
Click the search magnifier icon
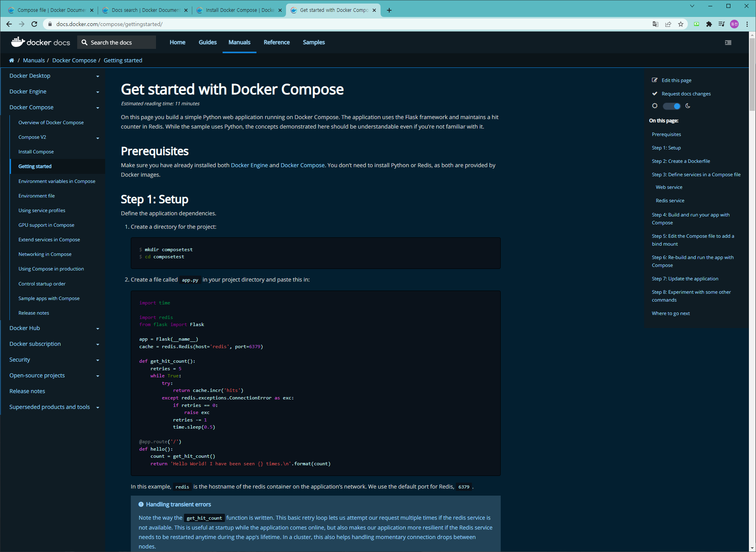point(84,42)
